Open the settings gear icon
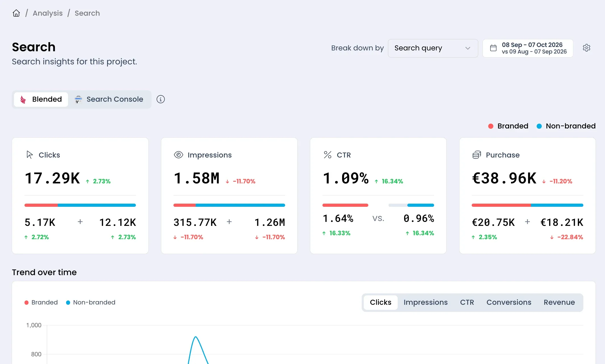Image resolution: width=605 pixels, height=364 pixels. (586, 48)
